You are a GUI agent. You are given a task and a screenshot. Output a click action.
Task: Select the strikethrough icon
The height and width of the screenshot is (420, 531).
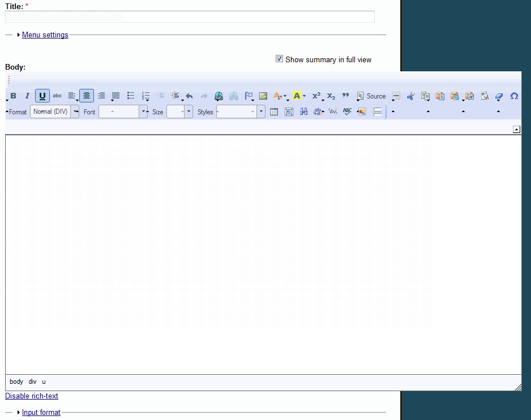[57, 96]
